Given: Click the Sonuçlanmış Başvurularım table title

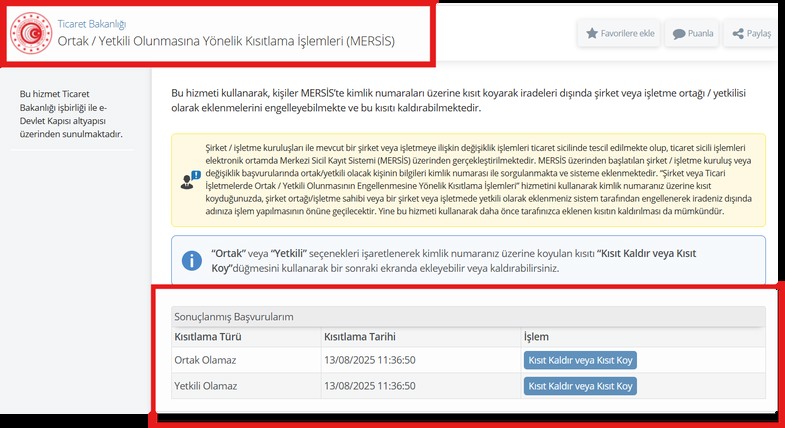Looking at the screenshot, I should coord(234,317).
